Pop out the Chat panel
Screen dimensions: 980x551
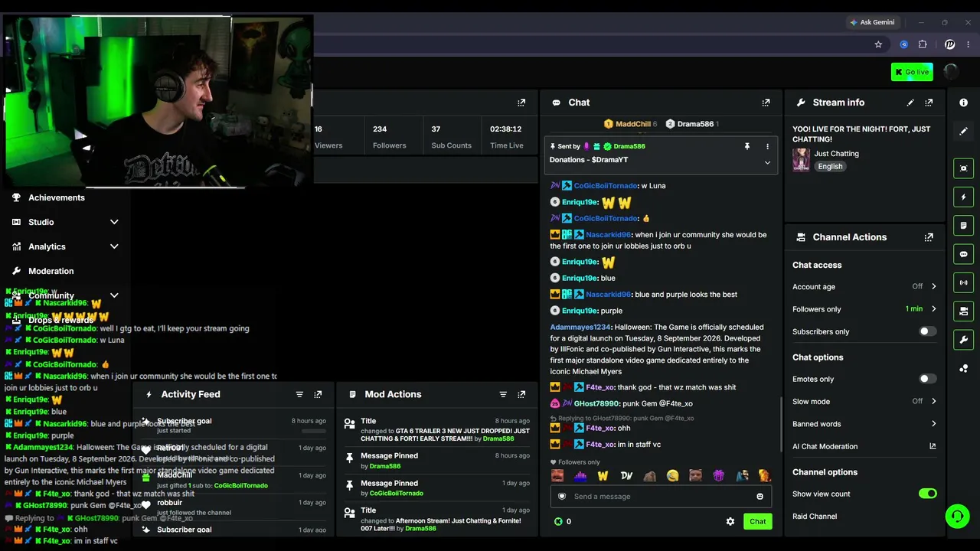point(766,103)
